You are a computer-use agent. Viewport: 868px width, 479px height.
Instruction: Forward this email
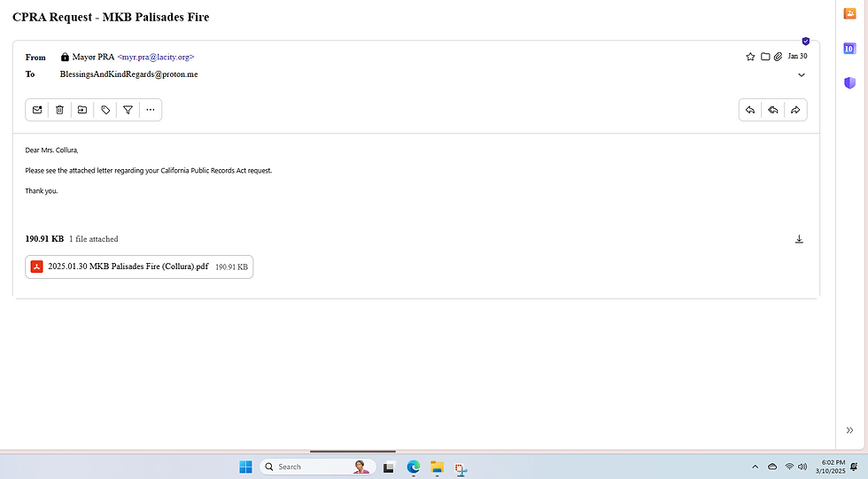pyautogui.click(x=795, y=110)
